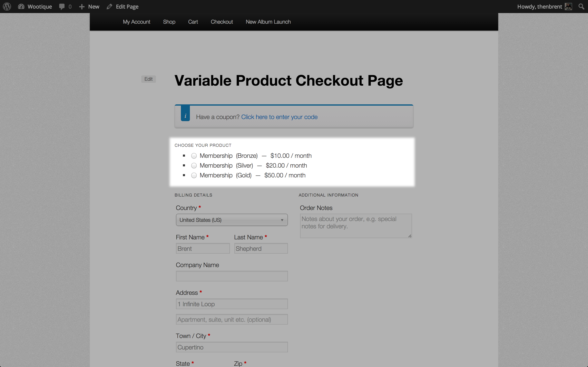The image size is (588, 367).
Task: Open the Country dropdown
Action: [232, 220]
